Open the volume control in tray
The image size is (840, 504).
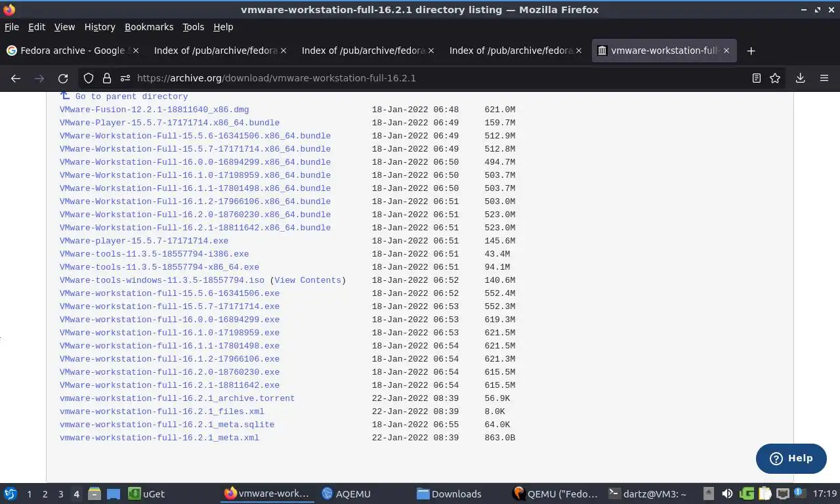tap(727, 493)
